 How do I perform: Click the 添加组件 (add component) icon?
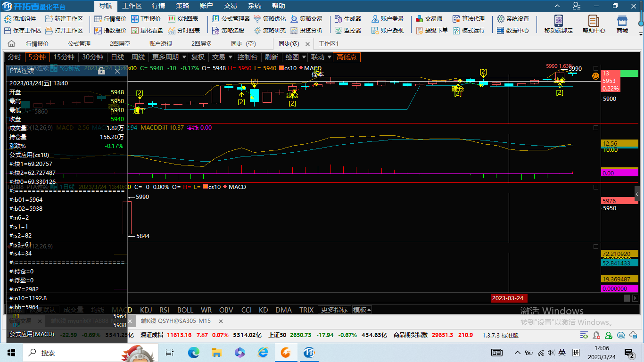8,19
